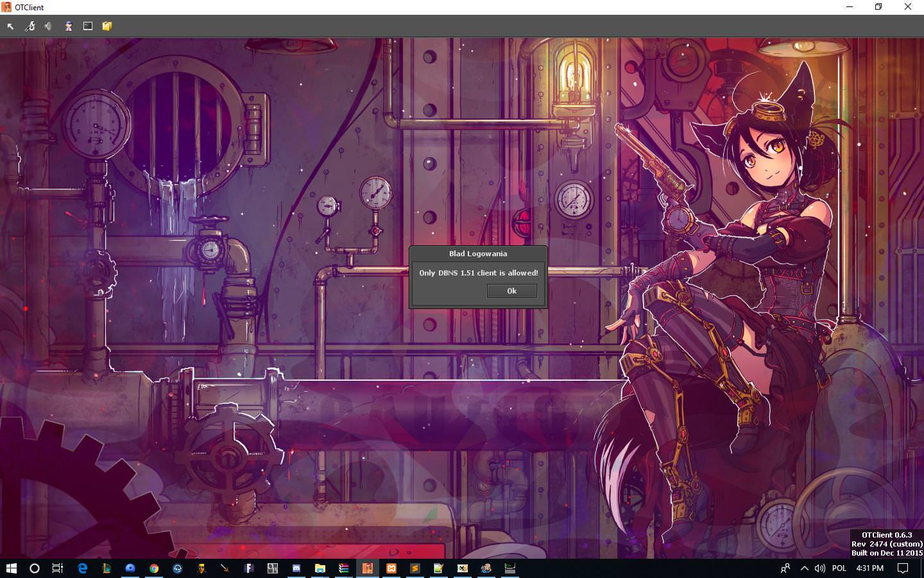Click the 'OTClient 0.6.3' version text
This screenshot has height=578, width=924.
coord(887,535)
